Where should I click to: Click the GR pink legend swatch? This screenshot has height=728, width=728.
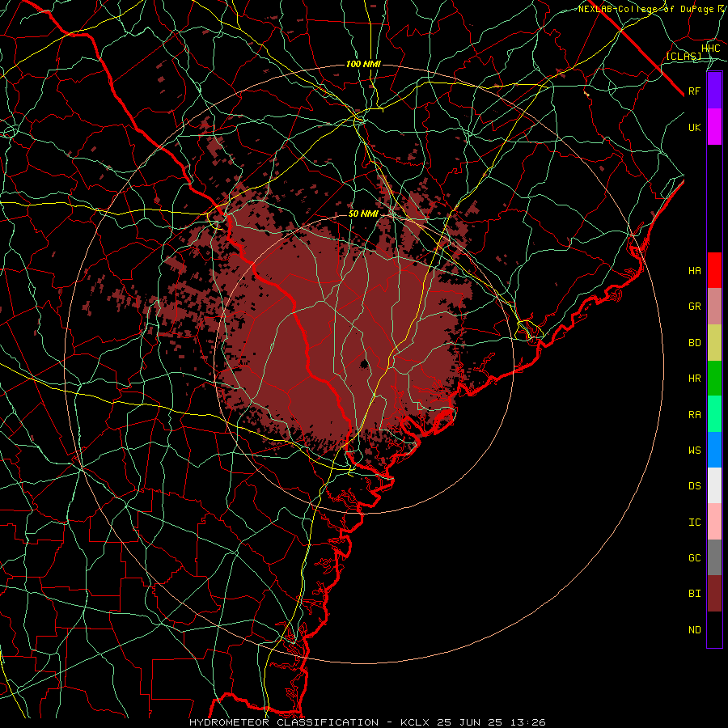tap(714, 307)
